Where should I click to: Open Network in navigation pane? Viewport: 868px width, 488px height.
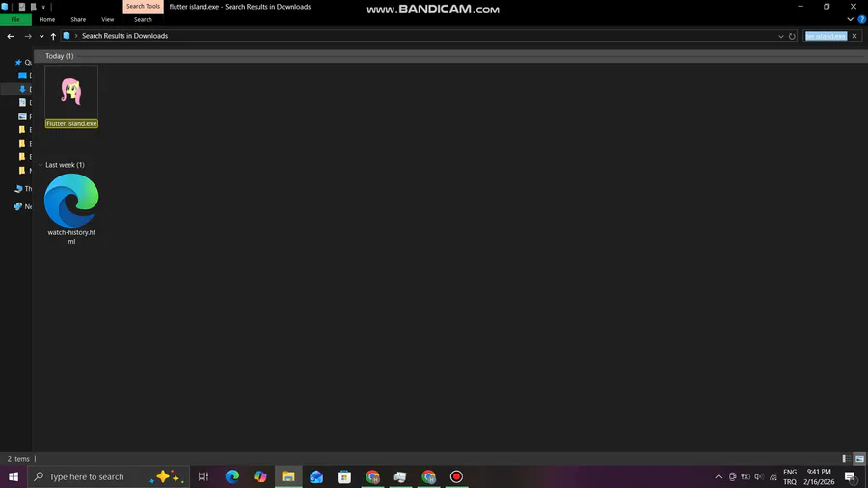23,206
